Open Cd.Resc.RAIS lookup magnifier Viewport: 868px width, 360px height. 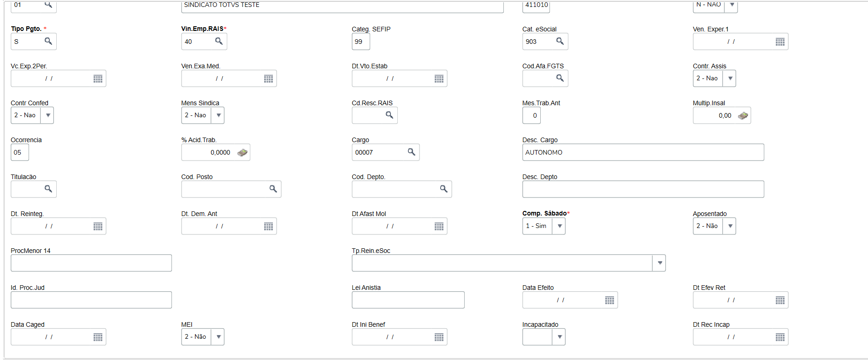[x=390, y=115]
